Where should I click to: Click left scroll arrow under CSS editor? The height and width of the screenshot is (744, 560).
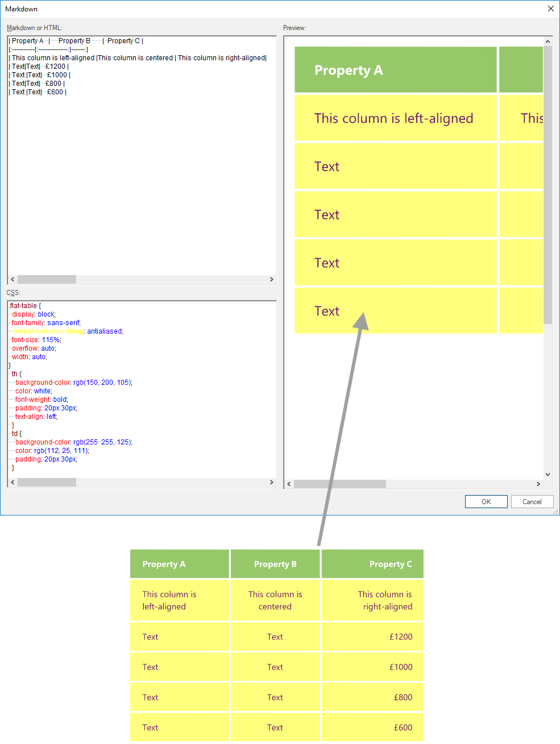[x=13, y=483]
